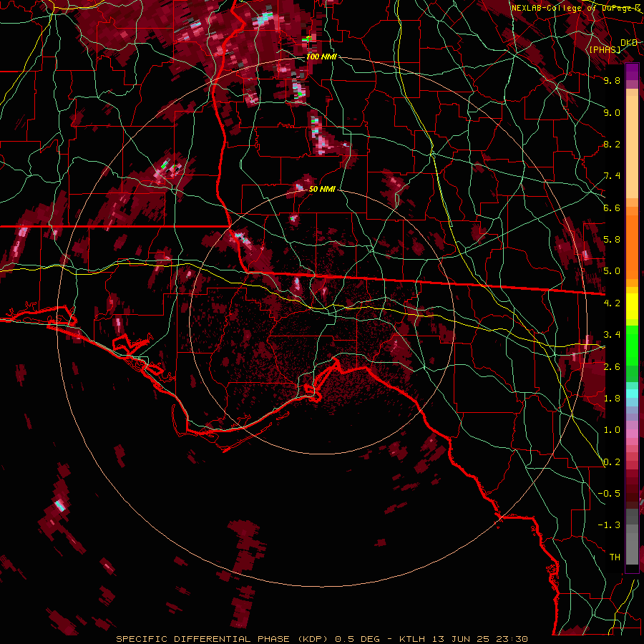
Task: Click the -0.5 scale value
Action: pyautogui.click(x=609, y=494)
